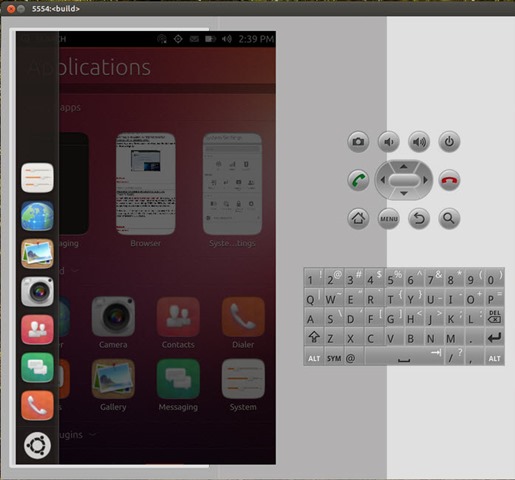Click the P key on emulator keyboard
The height and width of the screenshot is (480, 515).
click(x=494, y=298)
